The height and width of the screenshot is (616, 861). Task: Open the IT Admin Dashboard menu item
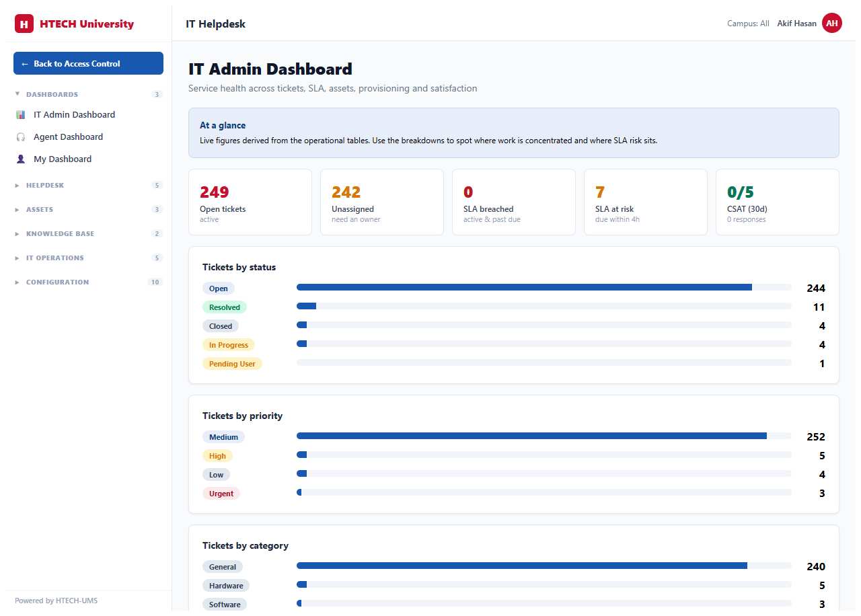pos(88,115)
